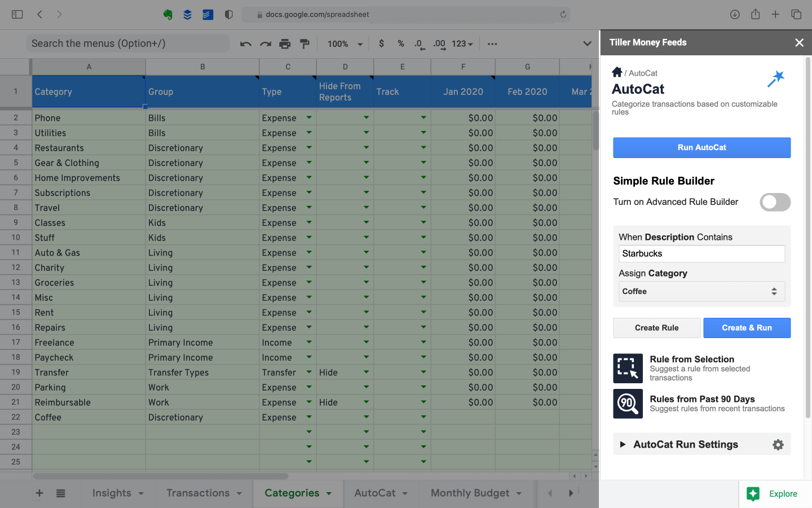Click the Rule from Selection link
The height and width of the screenshot is (508, 812).
pos(692,359)
